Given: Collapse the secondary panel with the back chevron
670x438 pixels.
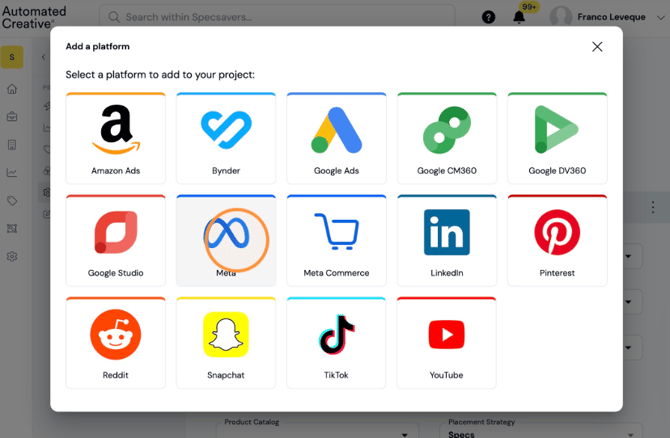Looking at the screenshot, I should 44,57.
